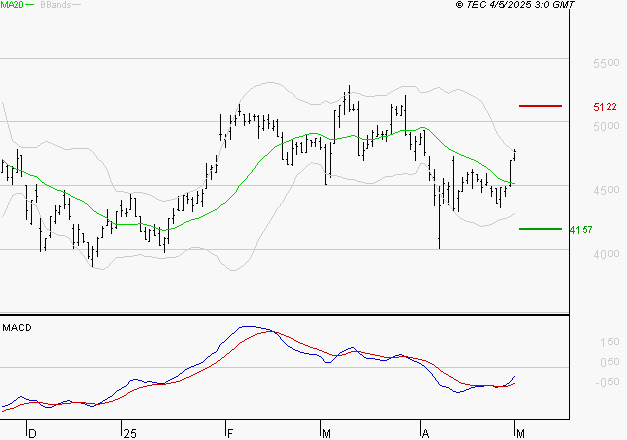Click the TEC 4/5/2025 timestamp text
The height and width of the screenshot is (440, 627).
point(515,5)
